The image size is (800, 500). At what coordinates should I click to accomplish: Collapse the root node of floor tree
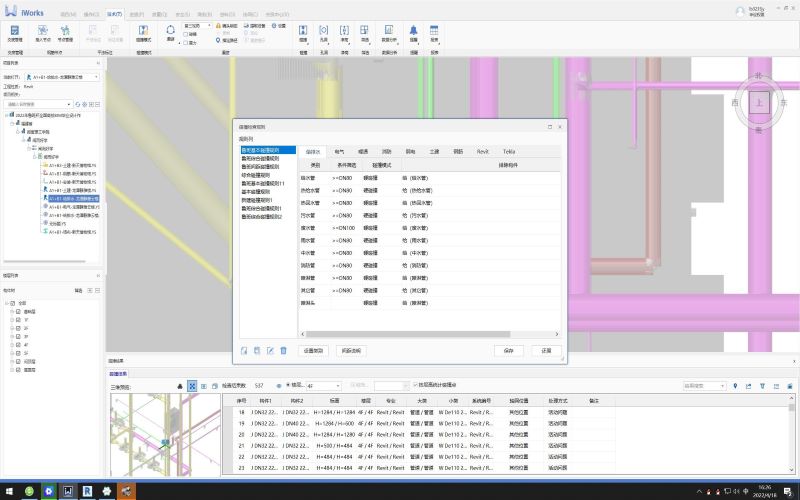pyautogui.click(x=7, y=303)
